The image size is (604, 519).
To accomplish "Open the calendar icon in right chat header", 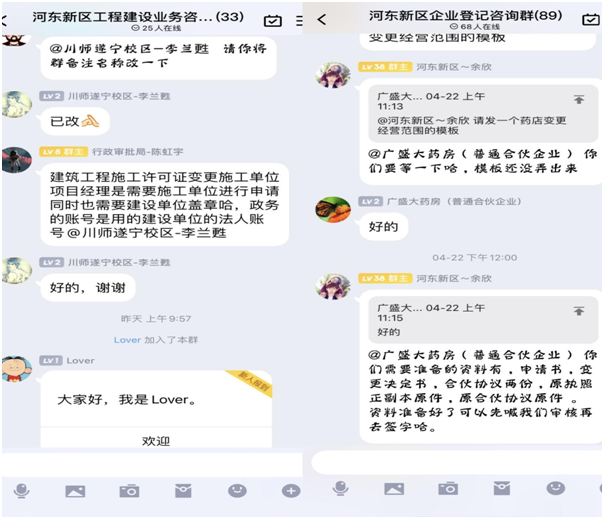I will coord(591,19).
